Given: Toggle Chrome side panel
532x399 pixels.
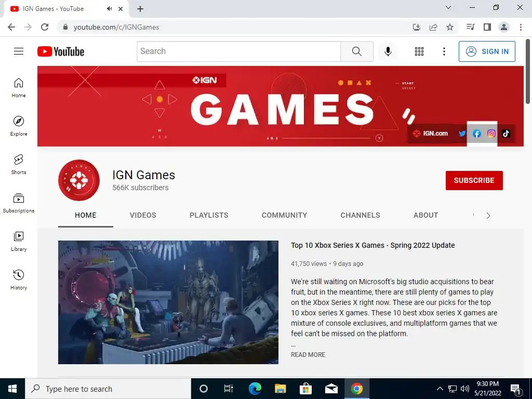Looking at the screenshot, I should (x=487, y=27).
